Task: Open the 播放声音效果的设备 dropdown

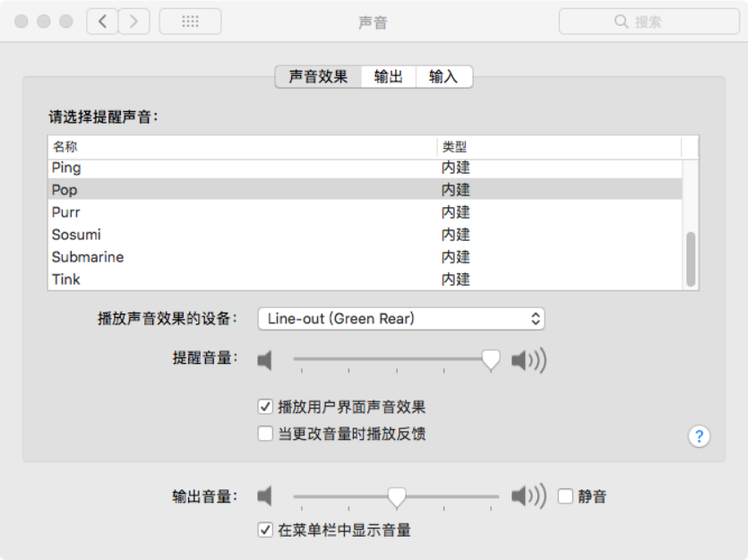Action: tap(400, 318)
